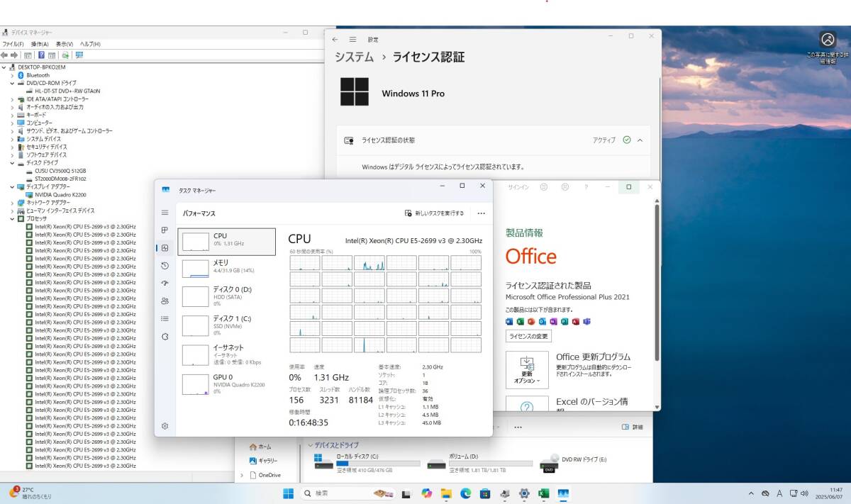Viewport: 851px width, 504px height.
Task: Open the Processes page icon in Task Manager
Action: tap(165, 230)
